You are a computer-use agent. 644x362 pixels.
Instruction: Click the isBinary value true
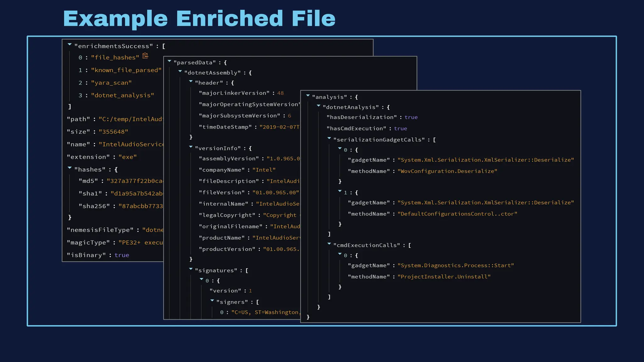(122, 255)
